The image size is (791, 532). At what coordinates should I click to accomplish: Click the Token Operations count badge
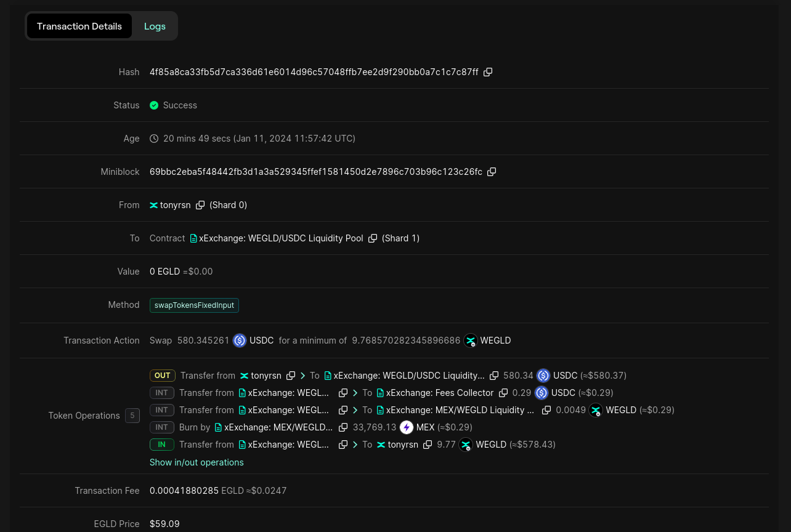132,416
